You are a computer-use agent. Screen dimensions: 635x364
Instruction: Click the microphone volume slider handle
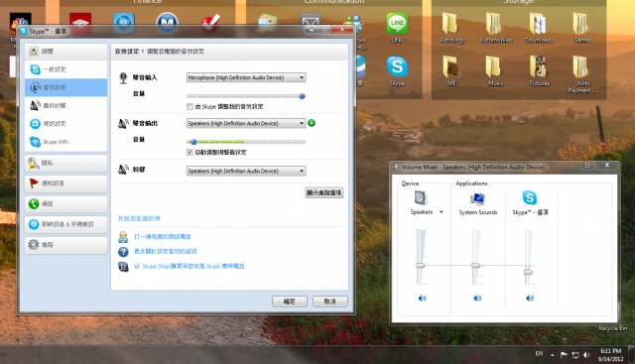pyautogui.click(x=302, y=96)
